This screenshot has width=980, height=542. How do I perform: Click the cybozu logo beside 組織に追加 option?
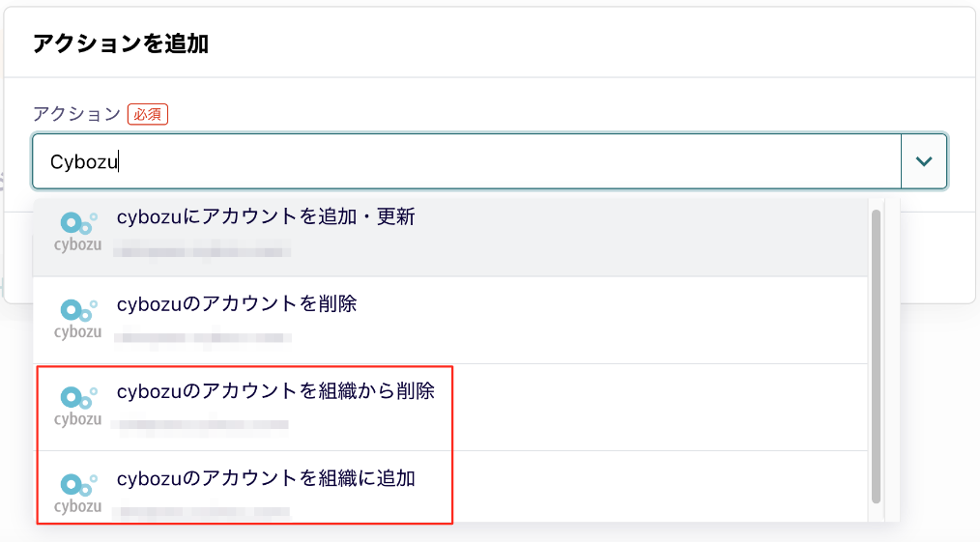click(x=78, y=493)
